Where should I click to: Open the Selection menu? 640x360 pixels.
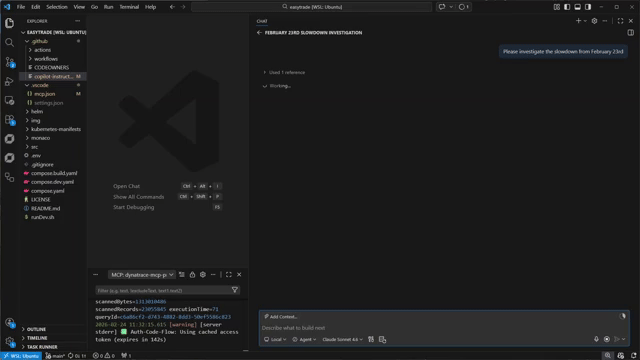click(57, 7)
